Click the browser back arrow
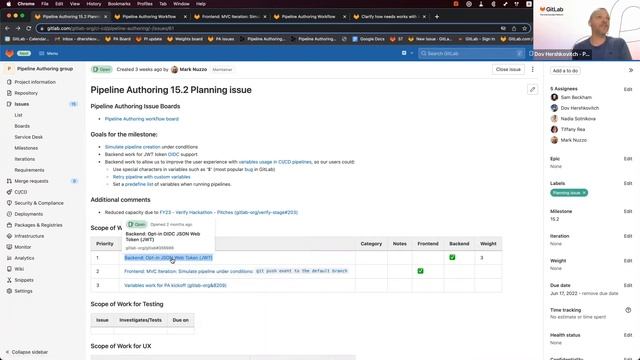The width and height of the screenshot is (640, 360). [7, 28]
